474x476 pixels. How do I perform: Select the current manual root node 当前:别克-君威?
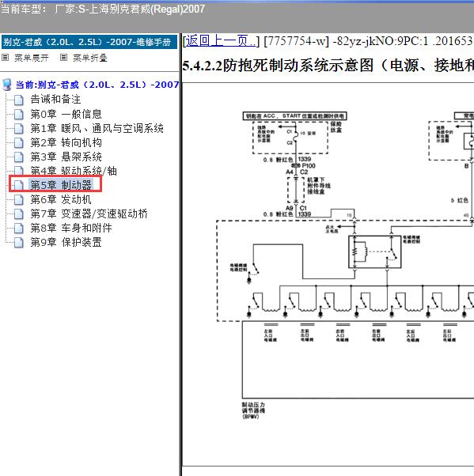[x=97, y=85]
